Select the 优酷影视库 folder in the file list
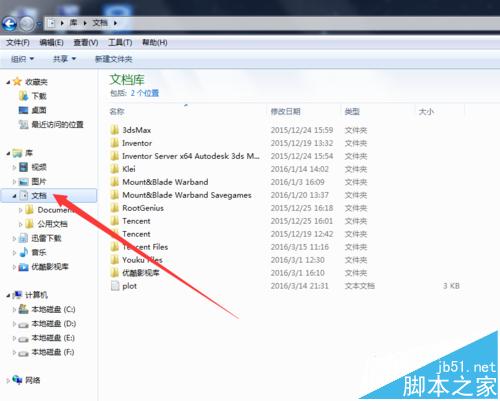The image size is (500, 401). point(141,273)
